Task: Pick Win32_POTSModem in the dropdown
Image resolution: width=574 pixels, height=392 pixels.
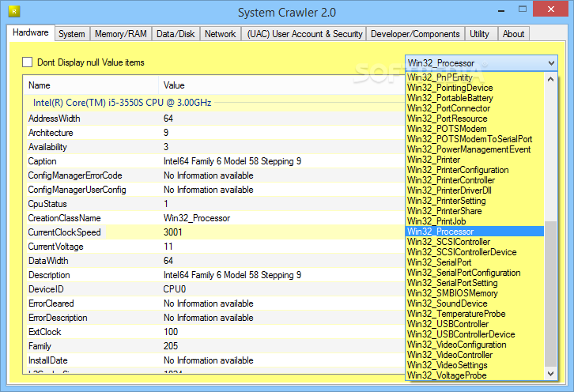Action: coord(475,129)
